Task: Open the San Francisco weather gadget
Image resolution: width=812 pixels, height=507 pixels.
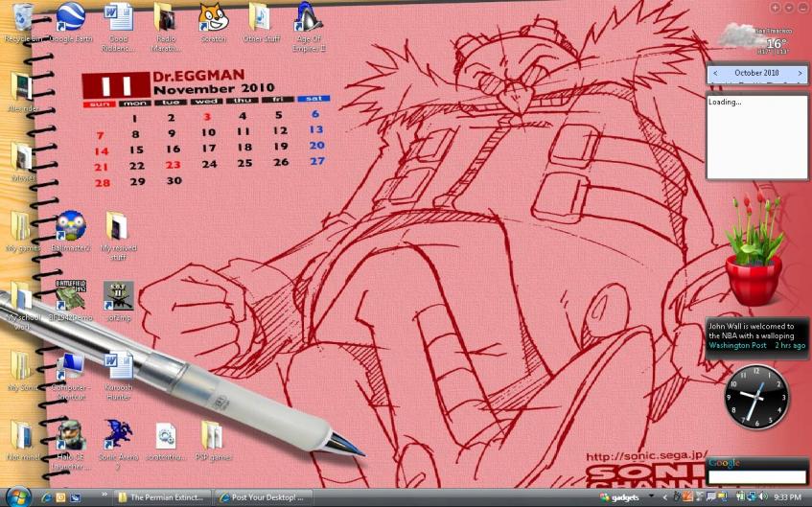Action: pyautogui.click(x=754, y=37)
